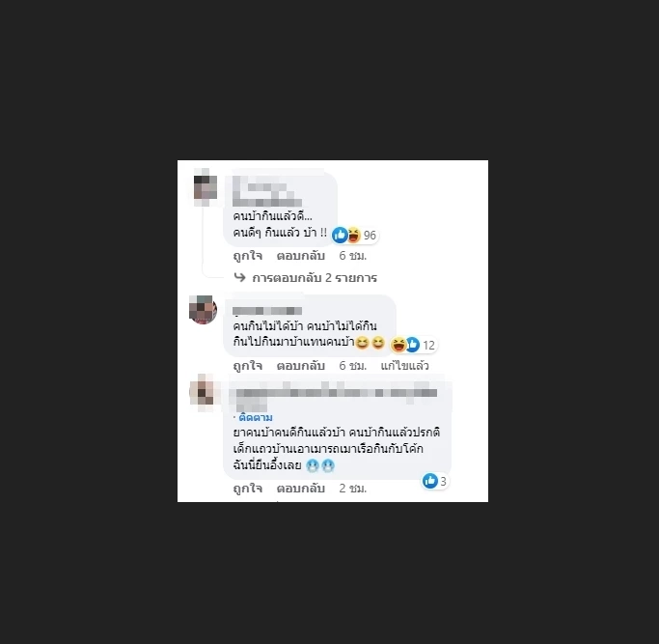Click ถูกใจ under the first comment
The image size is (659, 644).
pyautogui.click(x=248, y=256)
